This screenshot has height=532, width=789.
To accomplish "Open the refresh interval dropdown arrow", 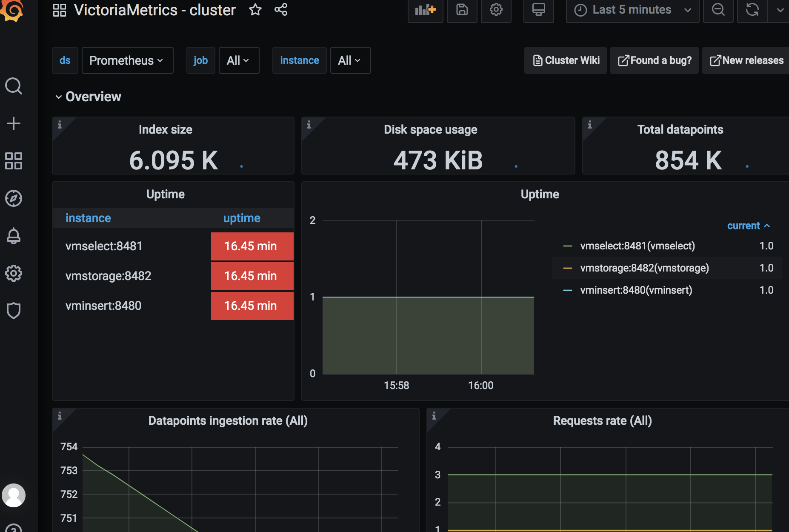I will [x=779, y=10].
